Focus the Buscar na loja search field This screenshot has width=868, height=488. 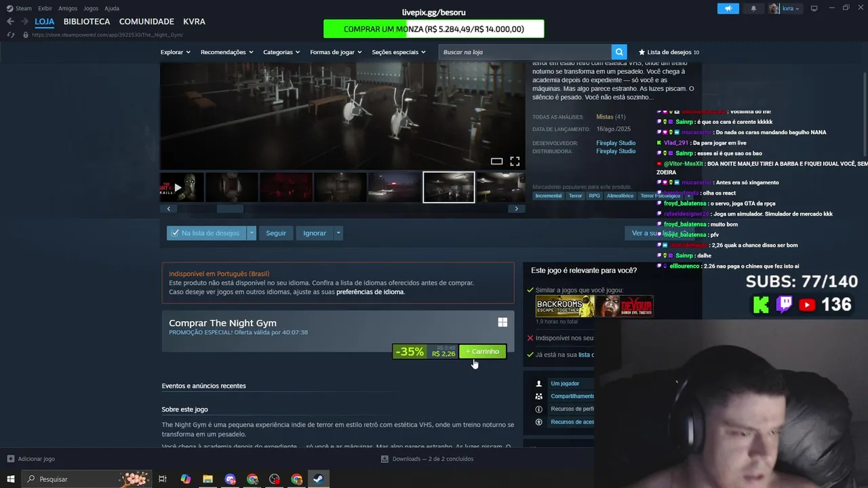pos(525,52)
